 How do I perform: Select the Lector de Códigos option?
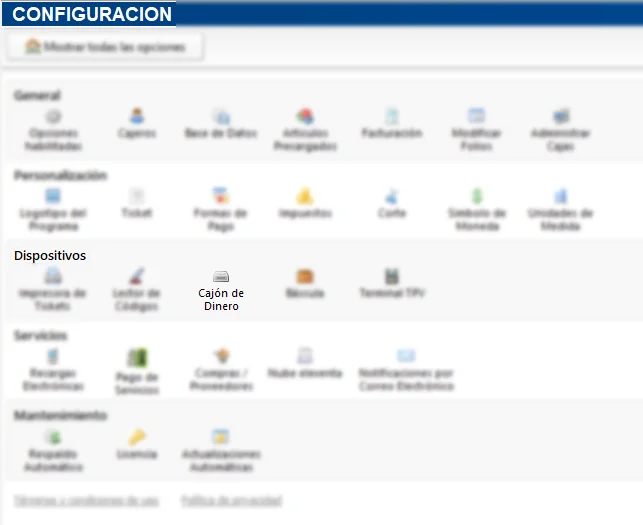(x=137, y=277)
